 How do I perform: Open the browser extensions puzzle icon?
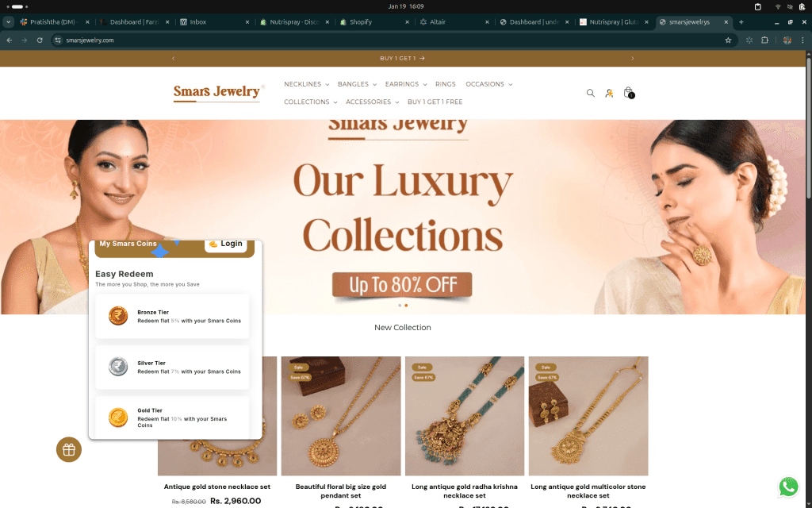(x=765, y=40)
